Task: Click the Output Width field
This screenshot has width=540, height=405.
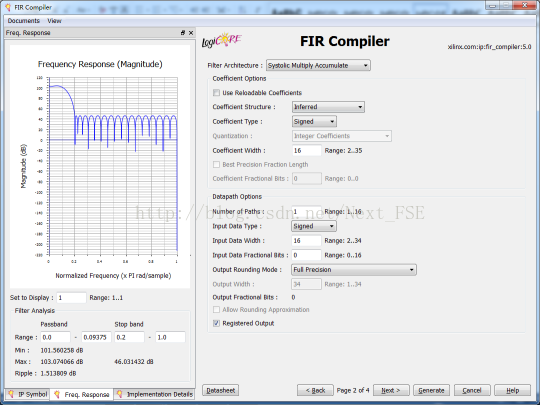Action: [307, 284]
